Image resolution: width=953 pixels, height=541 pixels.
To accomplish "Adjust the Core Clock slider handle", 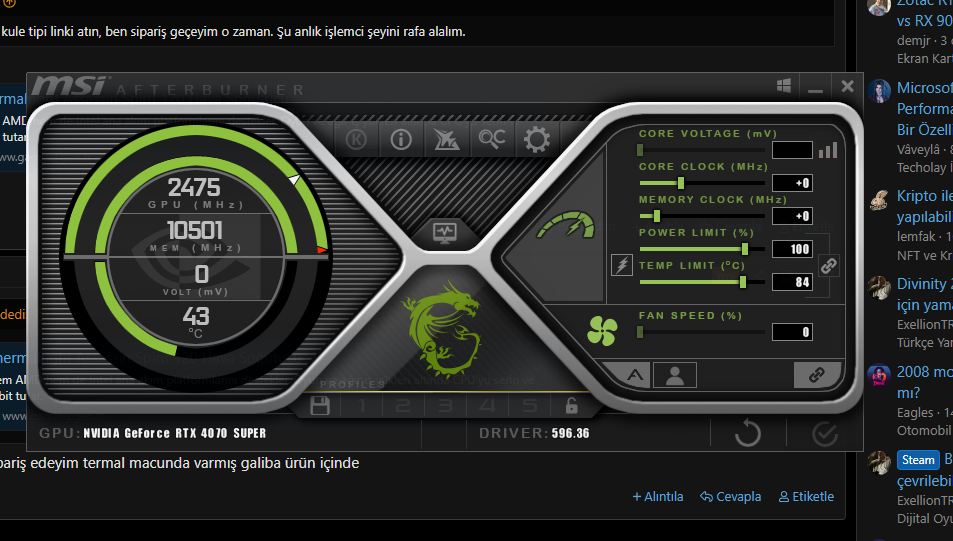I will click(681, 182).
